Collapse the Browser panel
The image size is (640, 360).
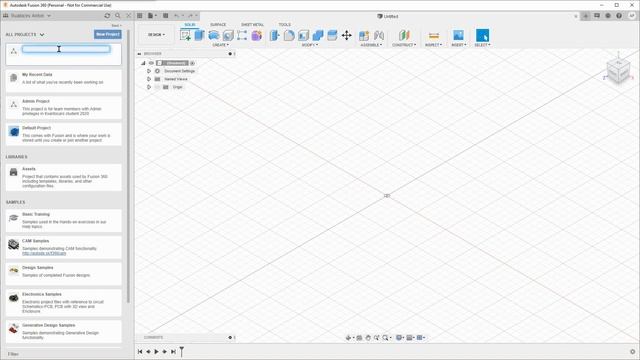click(x=139, y=53)
